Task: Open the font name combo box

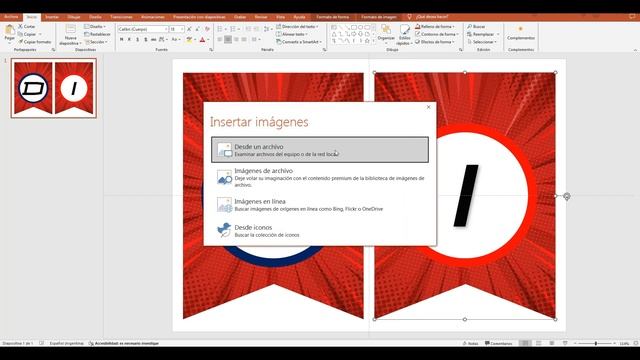Action: pyautogui.click(x=143, y=29)
